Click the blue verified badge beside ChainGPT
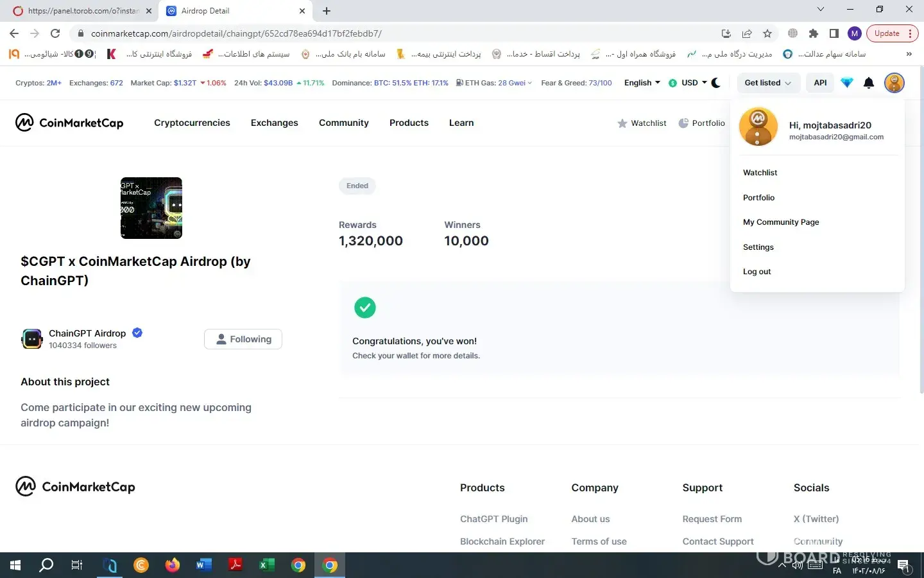 (x=137, y=333)
